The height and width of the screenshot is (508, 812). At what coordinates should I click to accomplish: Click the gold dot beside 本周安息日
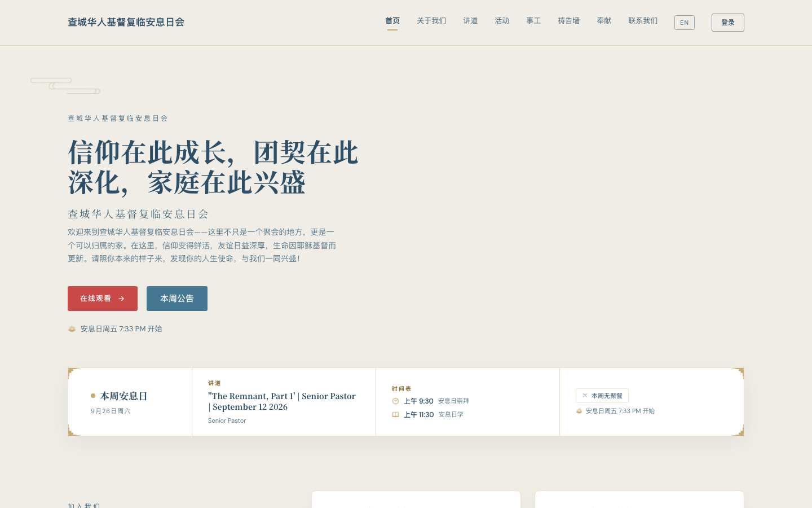93,396
